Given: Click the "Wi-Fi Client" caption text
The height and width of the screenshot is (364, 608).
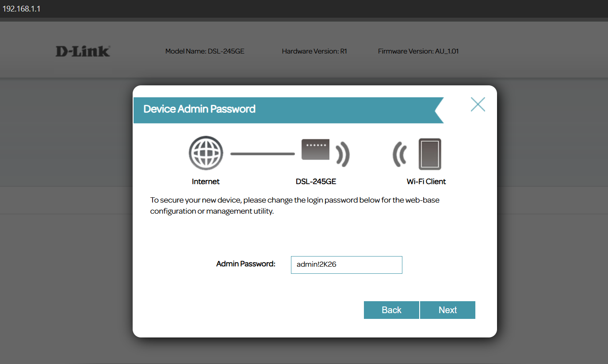Looking at the screenshot, I should pos(426,181).
